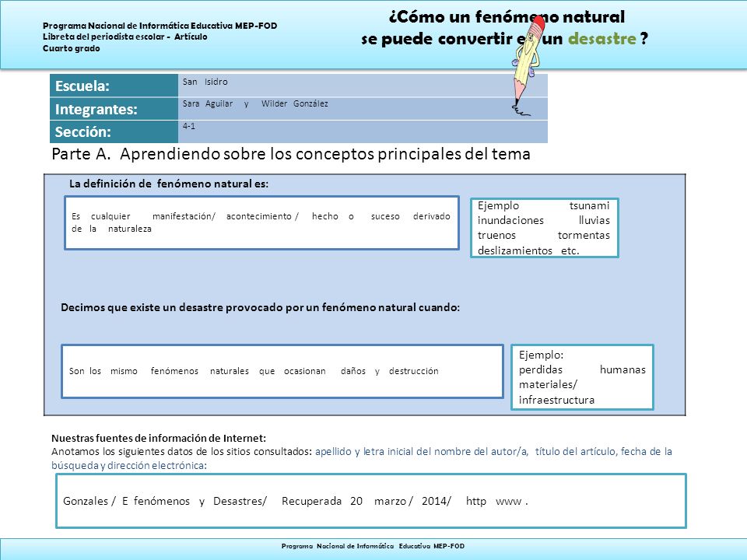Screen dimensions: 747x560
Task: Click the natural phenomenon definition text box
Action: click(261, 222)
